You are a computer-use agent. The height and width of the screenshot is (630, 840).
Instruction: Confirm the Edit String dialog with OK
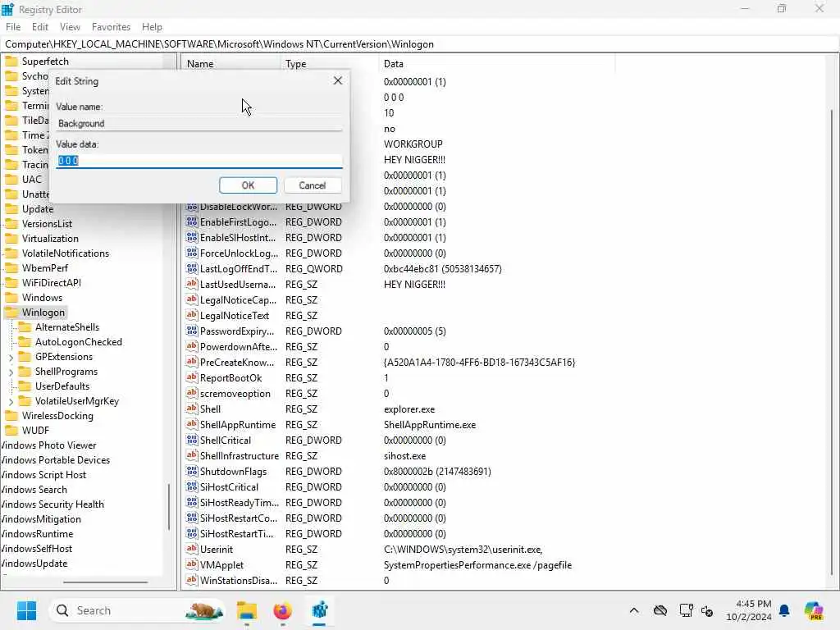(248, 185)
